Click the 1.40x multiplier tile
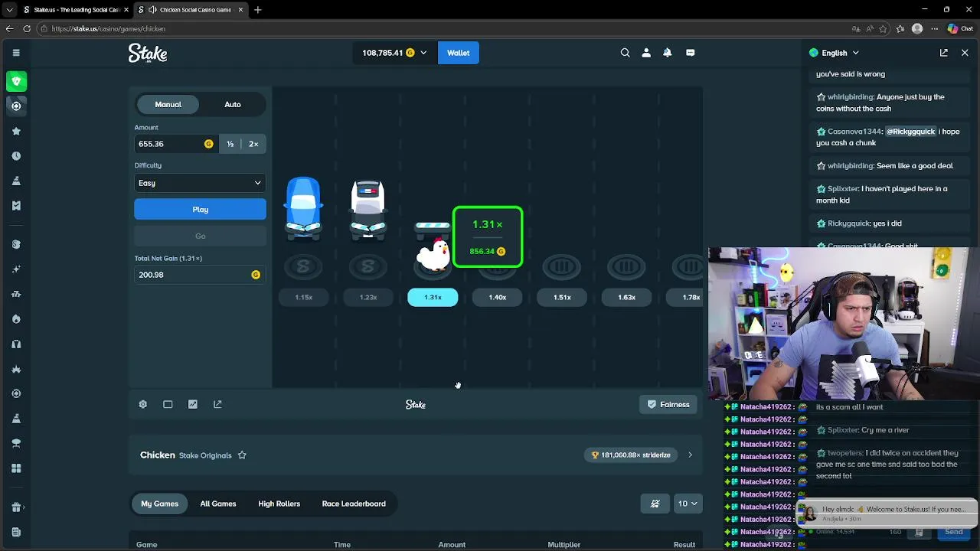The height and width of the screenshot is (551, 980). (498, 297)
